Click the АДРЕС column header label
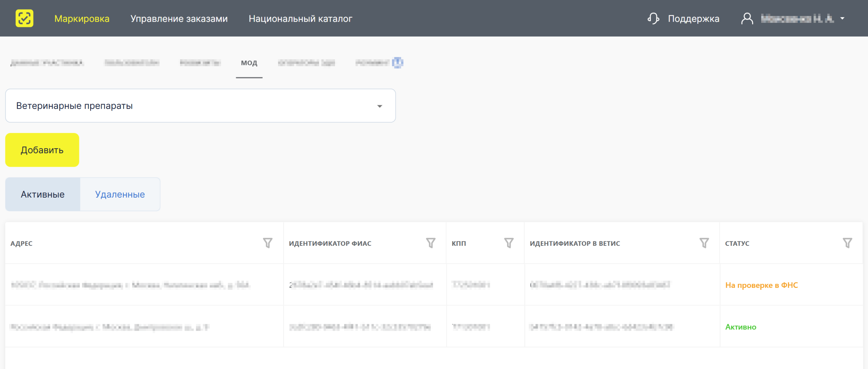The image size is (868, 369). [21, 243]
